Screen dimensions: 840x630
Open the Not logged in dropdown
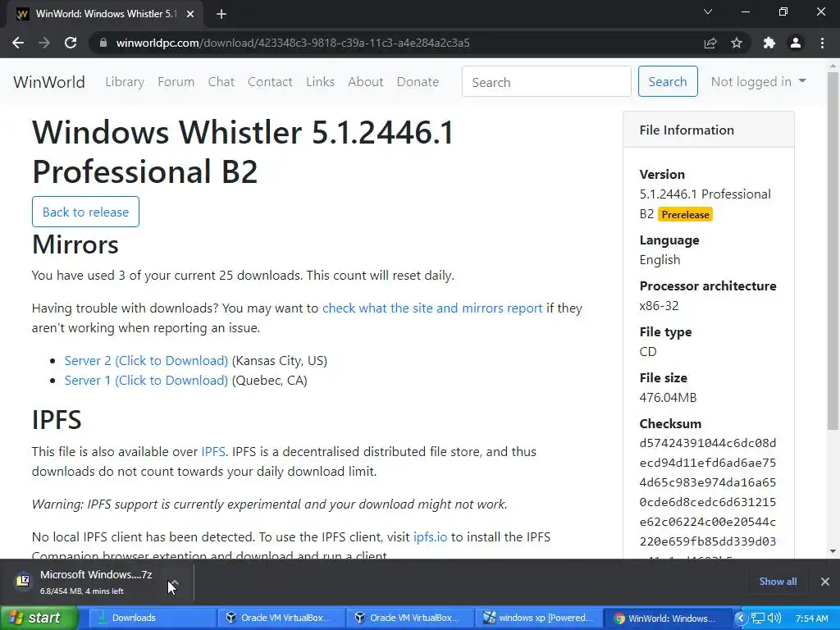(758, 81)
